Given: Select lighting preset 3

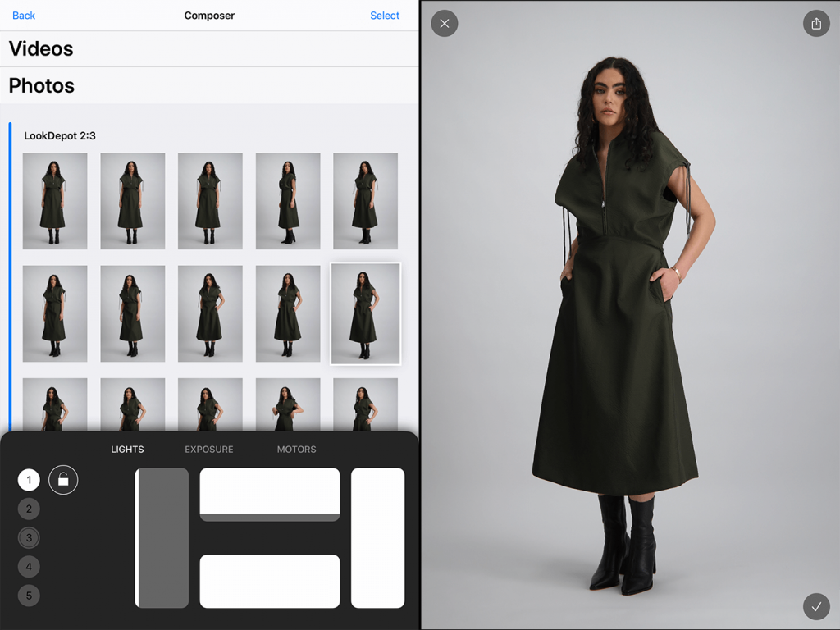Looking at the screenshot, I should click(29, 538).
